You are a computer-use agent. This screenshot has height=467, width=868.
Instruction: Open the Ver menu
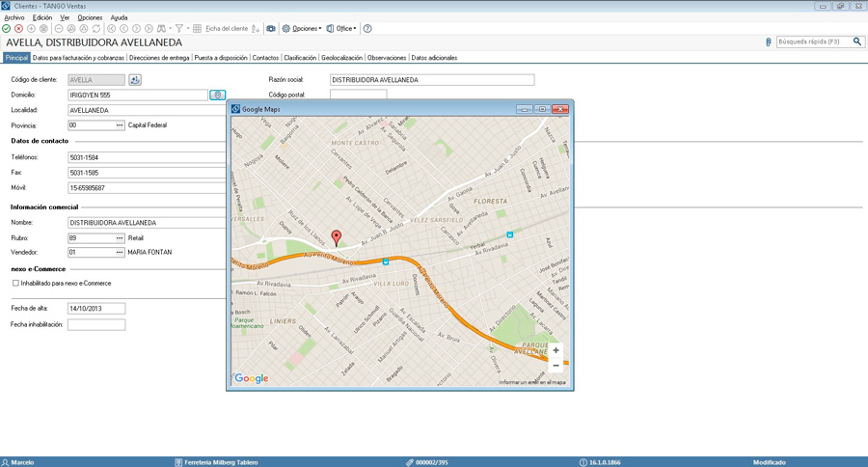point(65,17)
